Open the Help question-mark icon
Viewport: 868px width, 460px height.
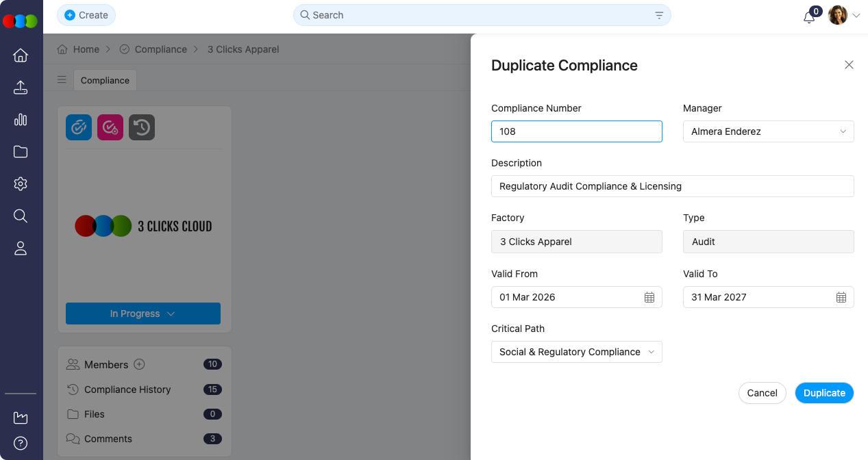click(x=21, y=442)
